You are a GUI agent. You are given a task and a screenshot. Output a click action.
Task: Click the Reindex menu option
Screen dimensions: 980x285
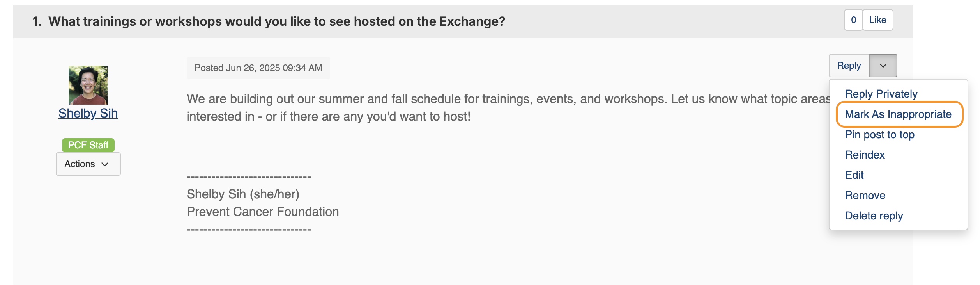(x=865, y=155)
